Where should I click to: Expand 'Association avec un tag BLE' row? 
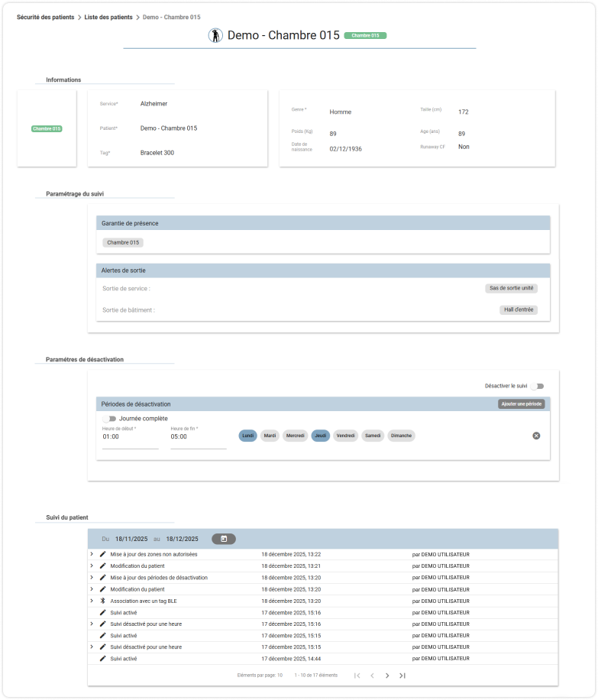pos(92,601)
